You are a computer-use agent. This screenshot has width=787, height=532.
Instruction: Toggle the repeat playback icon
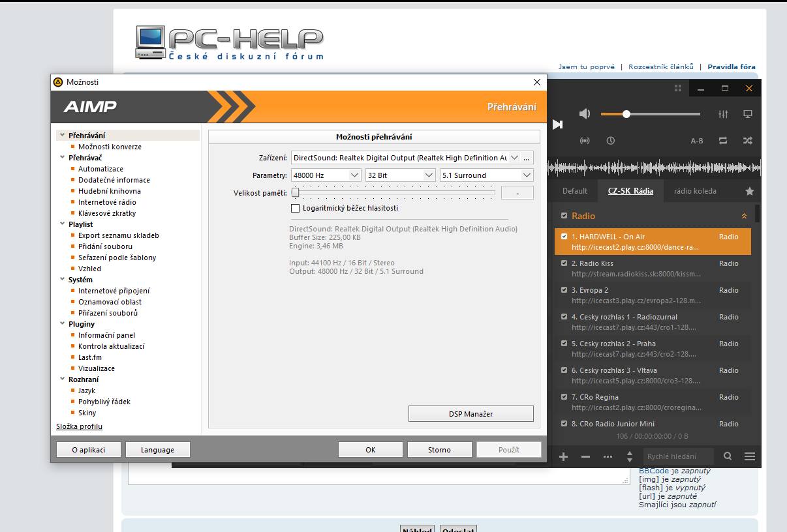723,140
